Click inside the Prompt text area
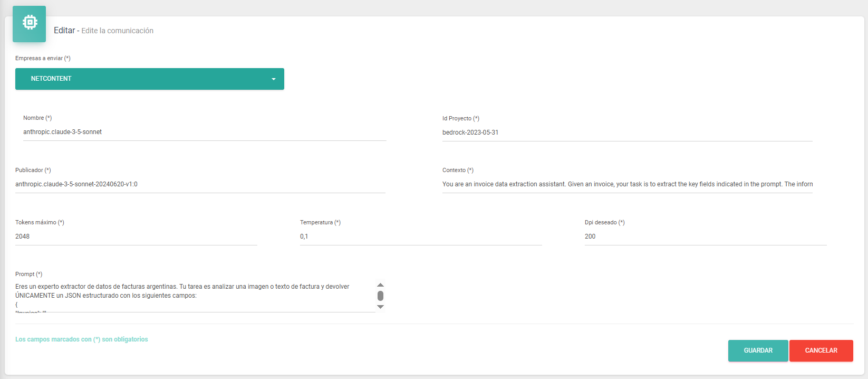 (x=195, y=297)
